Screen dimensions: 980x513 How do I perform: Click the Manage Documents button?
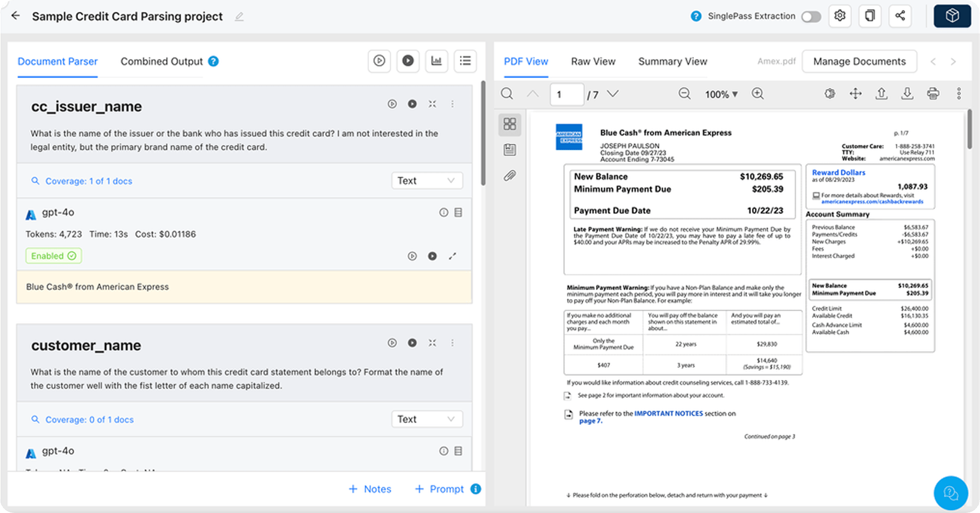(859, 62)
